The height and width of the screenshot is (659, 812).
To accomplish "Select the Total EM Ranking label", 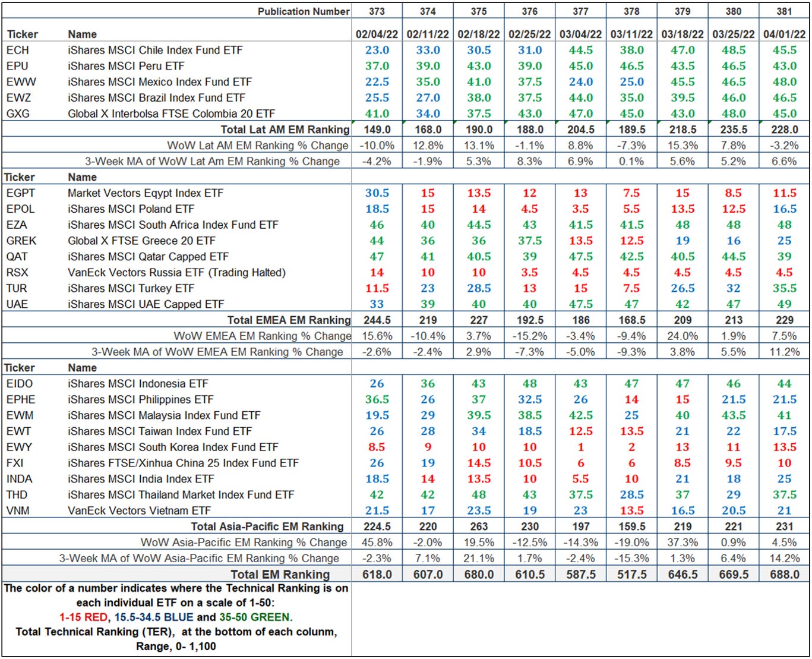I will point(280,575).
